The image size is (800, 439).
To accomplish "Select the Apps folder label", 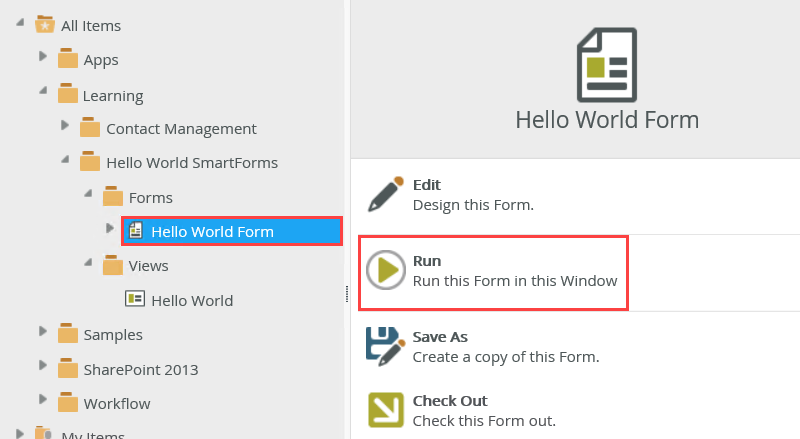I will [101, 60].
